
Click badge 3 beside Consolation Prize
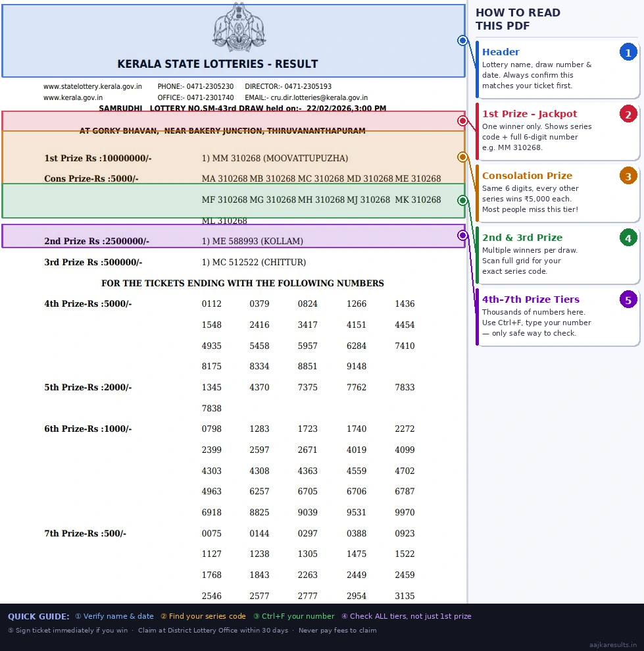(x=628, y=176)
